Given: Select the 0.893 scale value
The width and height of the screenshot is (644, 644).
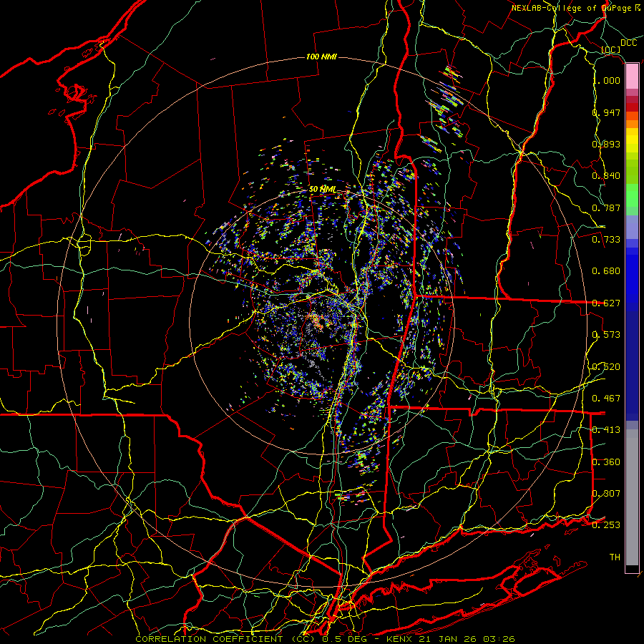Looking at the screenshot, I should [606, 144].
